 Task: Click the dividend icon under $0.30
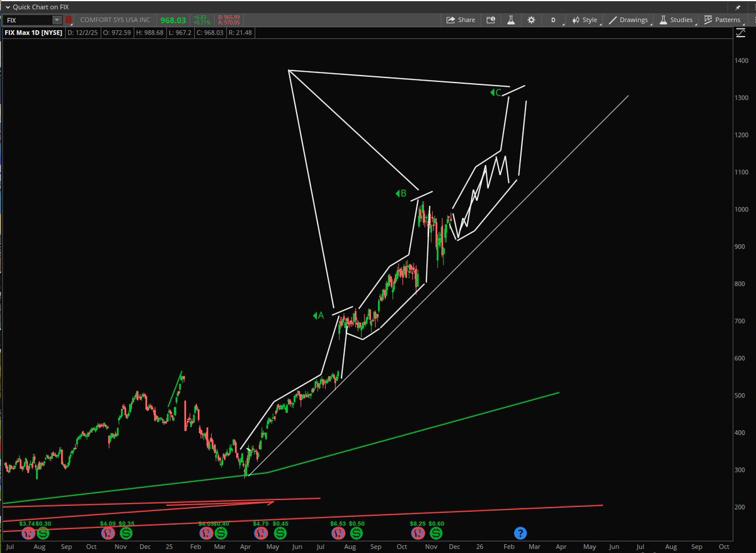(x=42, y=533)
